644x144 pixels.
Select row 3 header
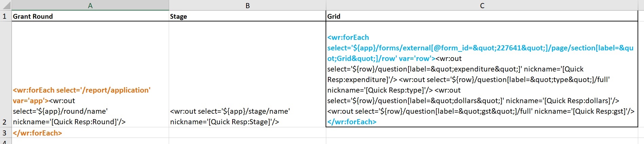pos(5,133)
